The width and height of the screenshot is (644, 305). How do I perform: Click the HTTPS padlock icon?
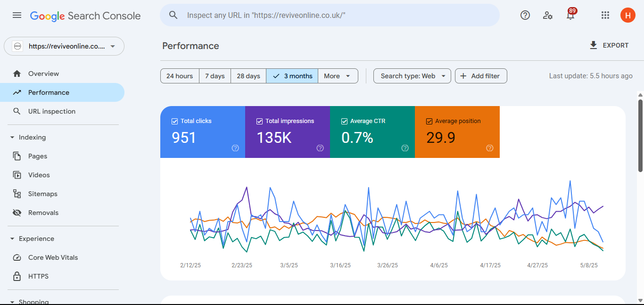[x=17, y=276]
